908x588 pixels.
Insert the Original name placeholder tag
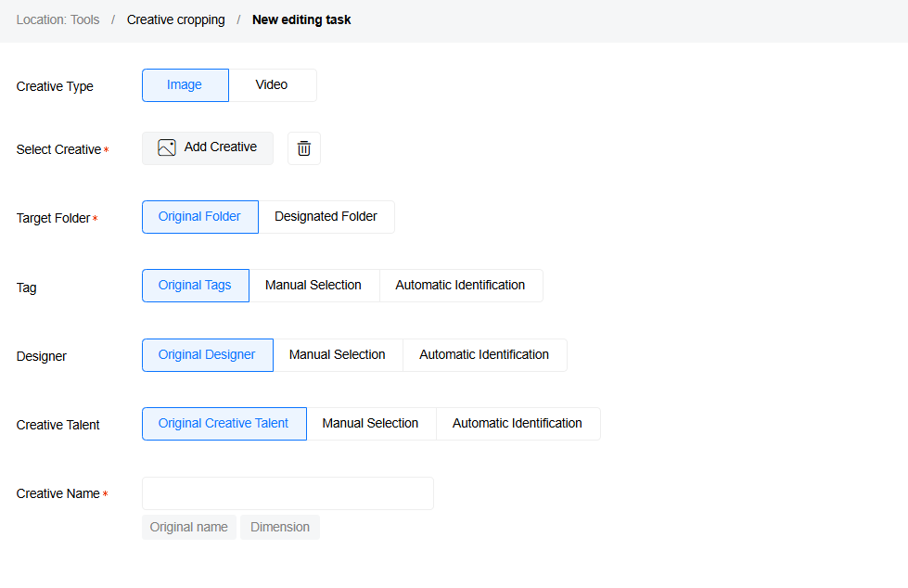pos(189,527)
